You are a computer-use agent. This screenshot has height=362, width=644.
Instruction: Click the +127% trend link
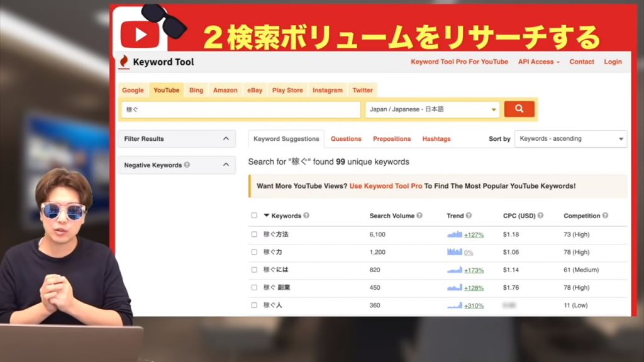point(474,235)
